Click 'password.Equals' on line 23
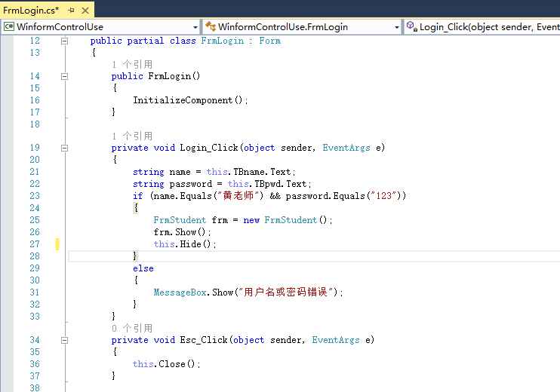The image size is (560, 392). pyautogui.click(x=325, y=196)
